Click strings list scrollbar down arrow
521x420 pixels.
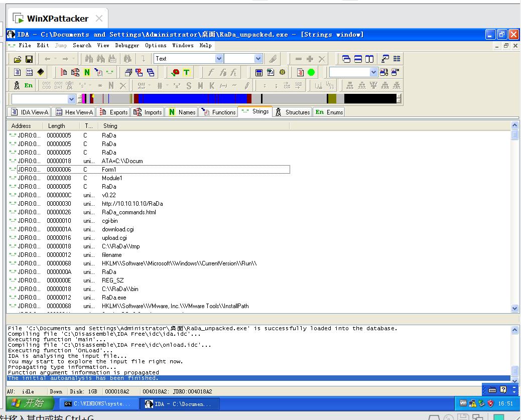514,309
